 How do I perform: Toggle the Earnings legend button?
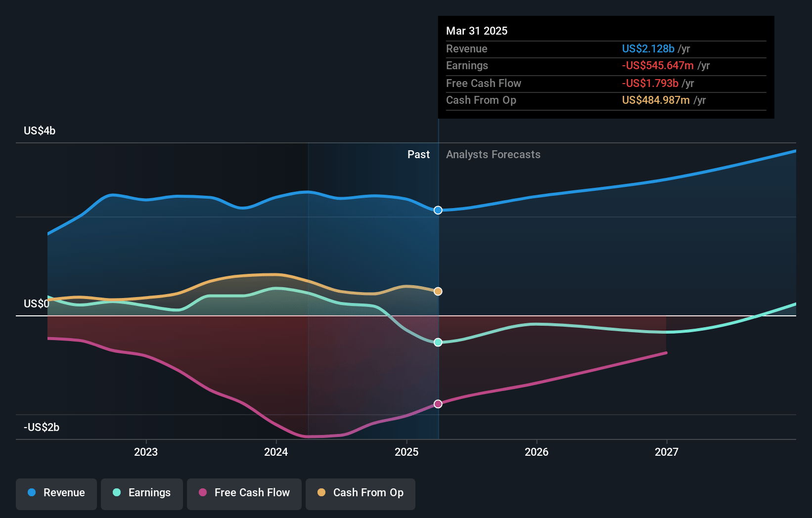[142, 494]
